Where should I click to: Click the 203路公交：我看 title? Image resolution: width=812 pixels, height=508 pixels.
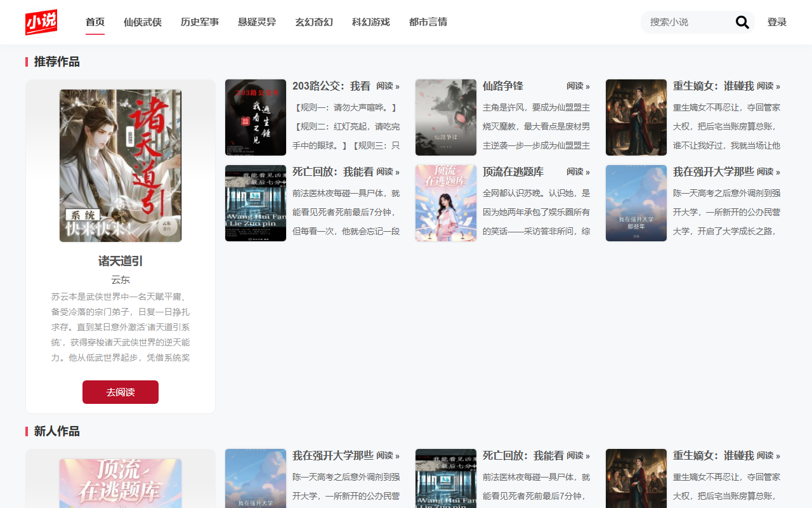[331, 86]
